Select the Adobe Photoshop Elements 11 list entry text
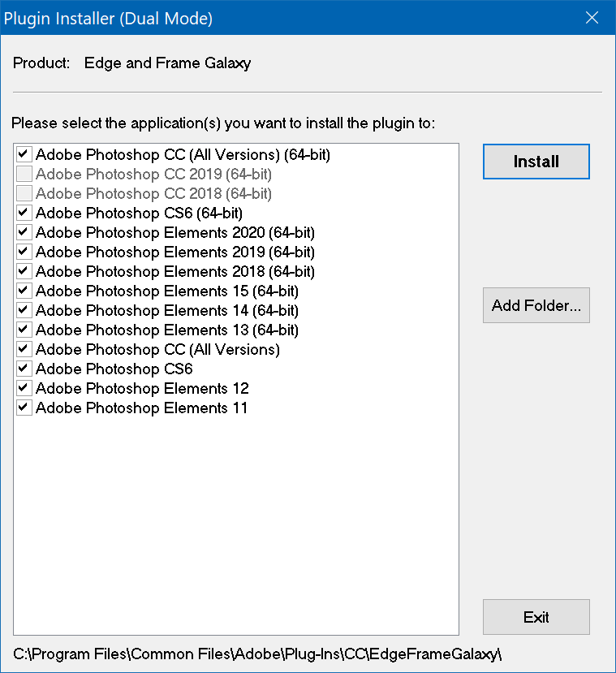The width and height of the screenshot is (616, 673). click(141, 408)
